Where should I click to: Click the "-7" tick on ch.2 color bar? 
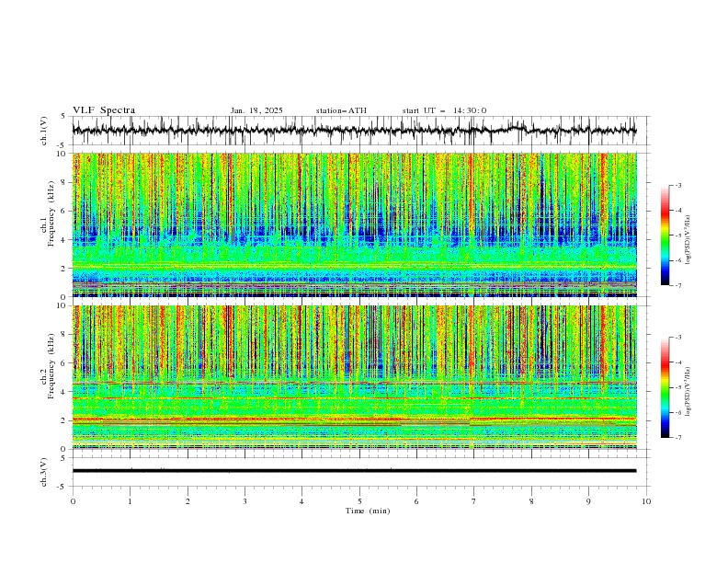tap(678, 438)
